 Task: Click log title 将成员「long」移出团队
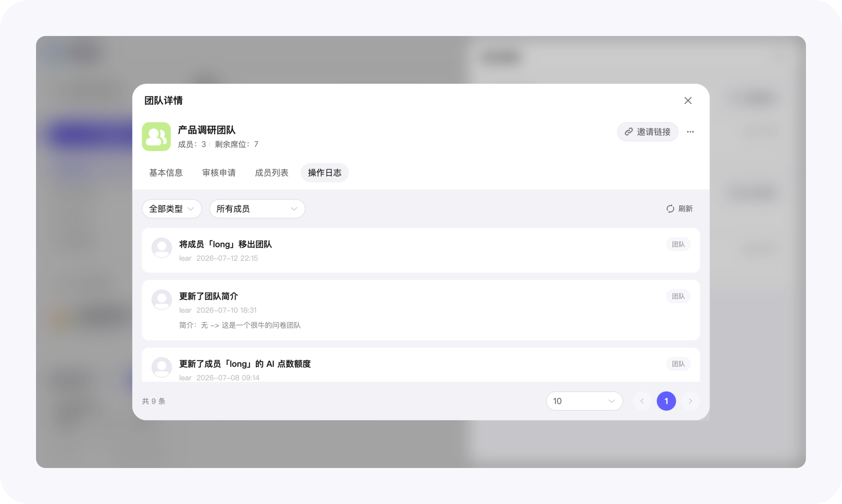(x=225, y=244)
